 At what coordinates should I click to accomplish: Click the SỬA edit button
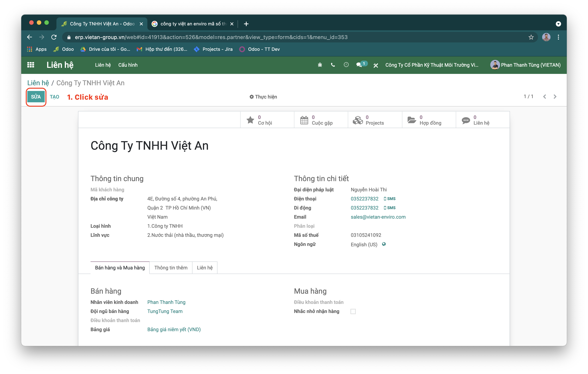click(36, 97)
